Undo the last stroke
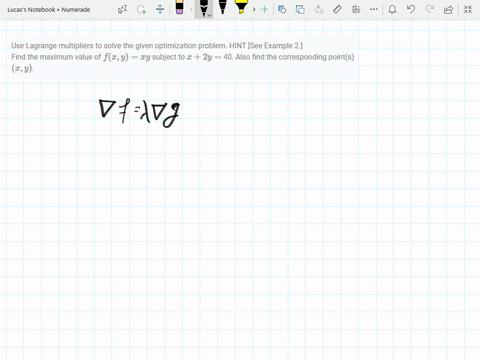Image resolution: width=480 pixels, height=360 pixels. 411,9
